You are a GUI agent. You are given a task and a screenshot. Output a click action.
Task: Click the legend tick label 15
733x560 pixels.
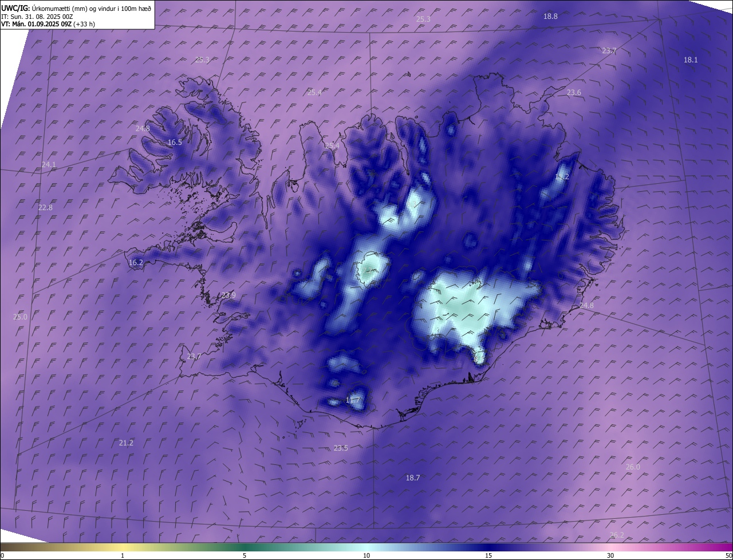488,555
